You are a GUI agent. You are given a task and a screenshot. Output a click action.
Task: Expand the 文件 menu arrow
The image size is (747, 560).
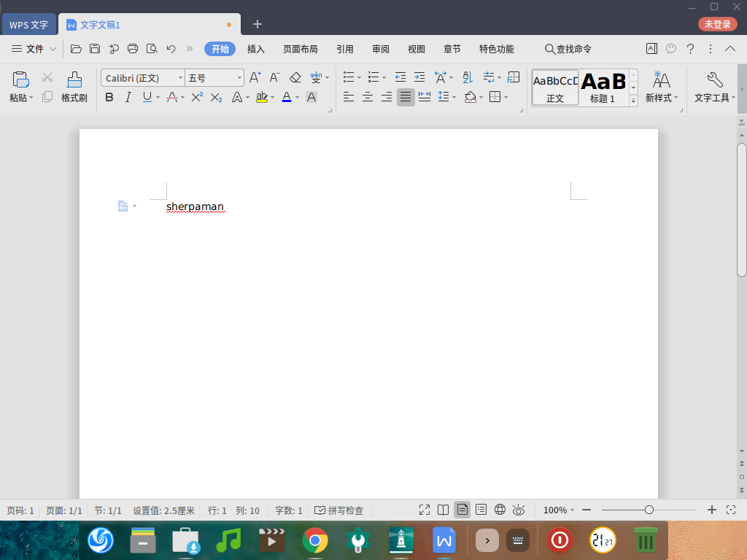[53, 49]
